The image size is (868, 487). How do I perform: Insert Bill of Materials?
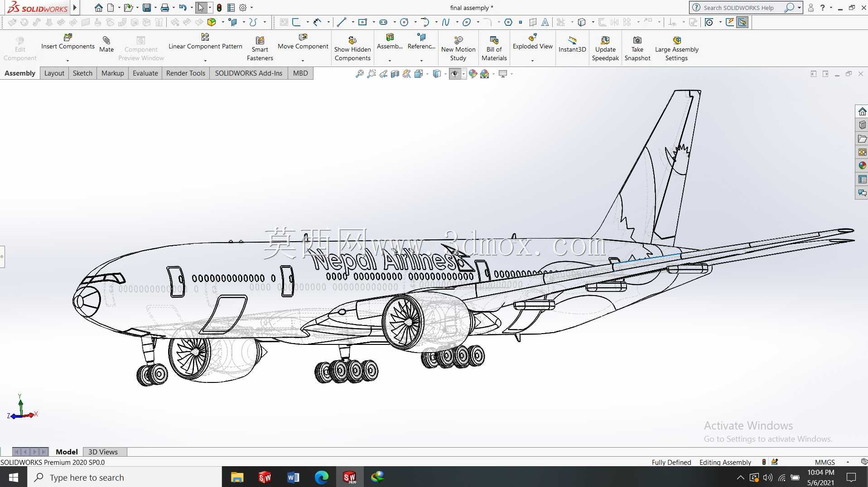point(494,49)
